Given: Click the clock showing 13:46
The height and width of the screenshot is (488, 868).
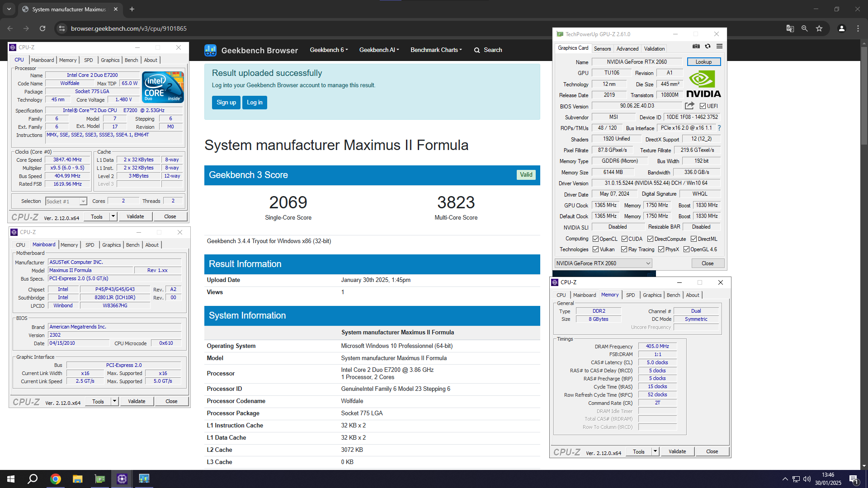Looking at the screenshot, I should click(828, 475).
